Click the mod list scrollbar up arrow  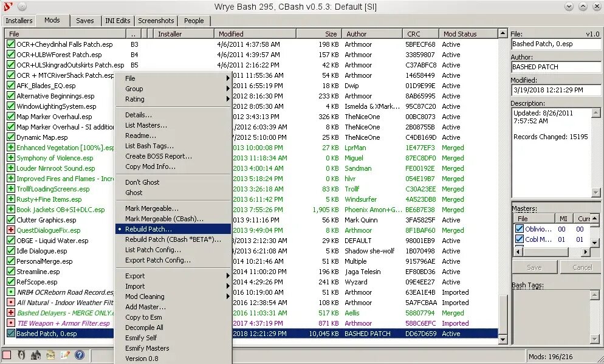[503, 33]
